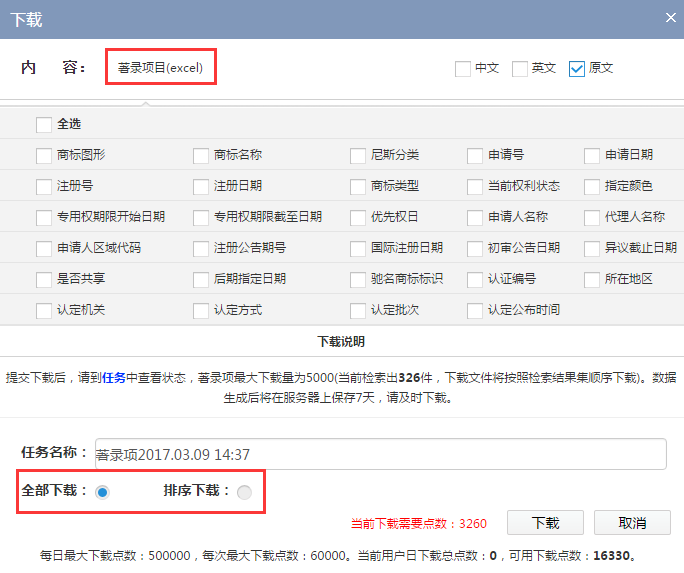Check the 驰名商标标识 option

pos(358,279)
